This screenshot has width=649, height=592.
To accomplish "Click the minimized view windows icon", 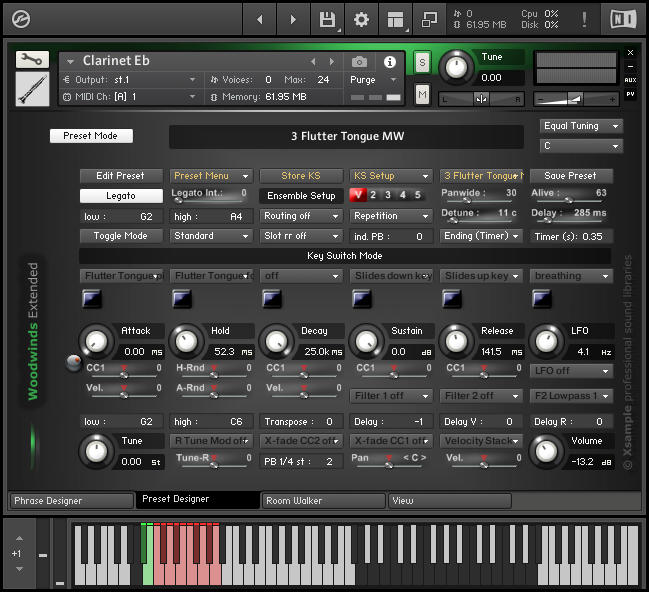I will click(429, 19).
